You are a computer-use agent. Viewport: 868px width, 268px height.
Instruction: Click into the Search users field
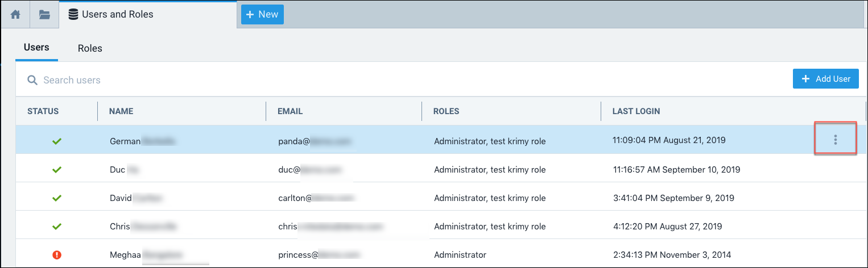[x=228, y=80]
